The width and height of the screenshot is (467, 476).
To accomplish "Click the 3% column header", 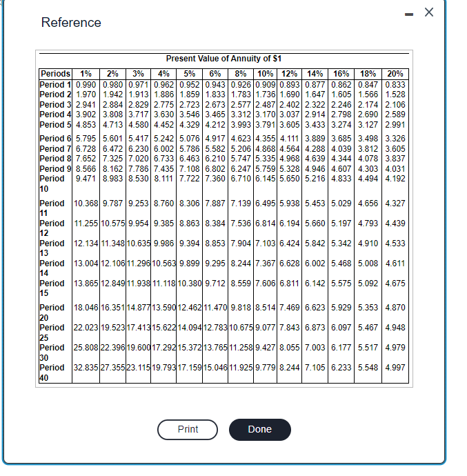I will click(x=138, y=74).
